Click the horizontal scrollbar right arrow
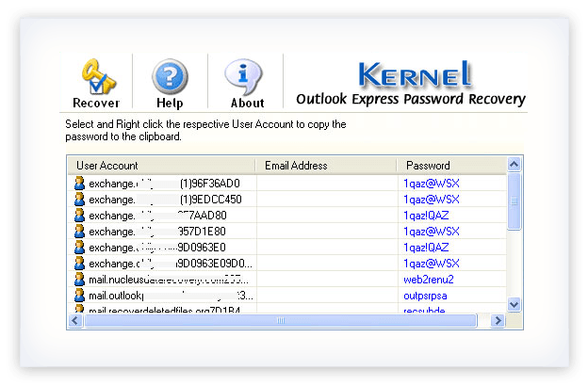This screenshot has width=588, height=385. point(498,321)
